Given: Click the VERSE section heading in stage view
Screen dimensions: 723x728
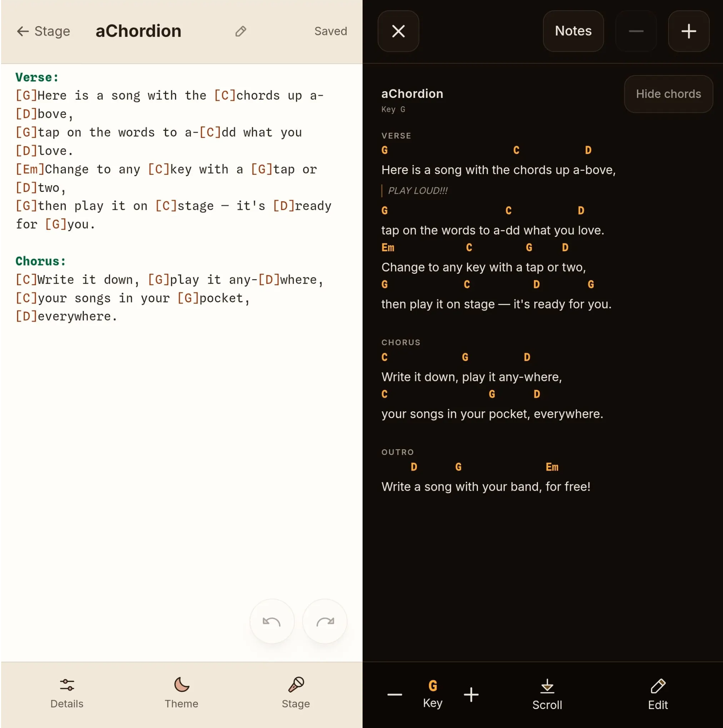Looking at the screenshot, I should pos(396,136).
